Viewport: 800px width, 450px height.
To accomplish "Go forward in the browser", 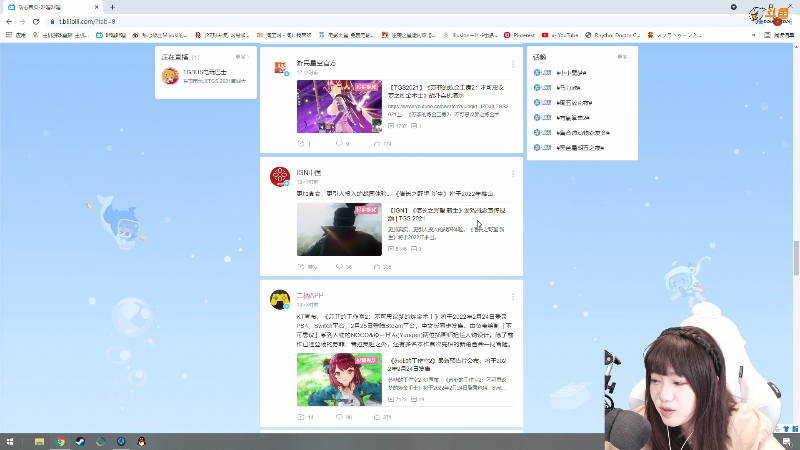I will click(x=22, y=21).
